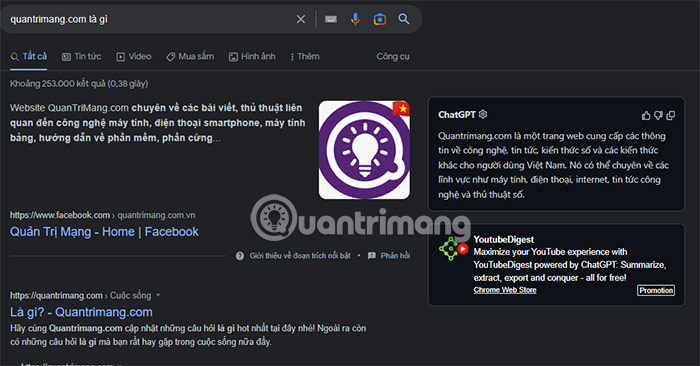The width and height of the screenshot is (700, 366).
Task: Copy the ChatGPT answer to clipboard
Action: click(671, 116)
